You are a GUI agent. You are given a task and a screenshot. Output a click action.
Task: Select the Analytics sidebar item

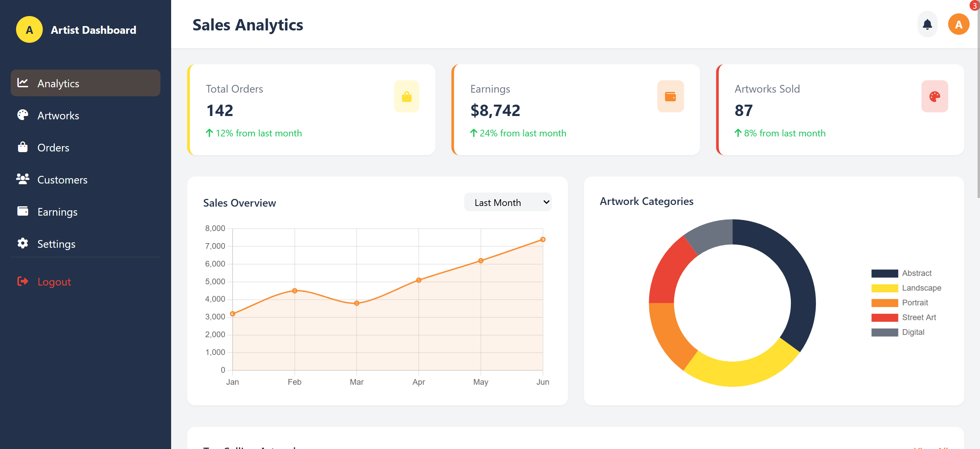[x=58, y=83]
